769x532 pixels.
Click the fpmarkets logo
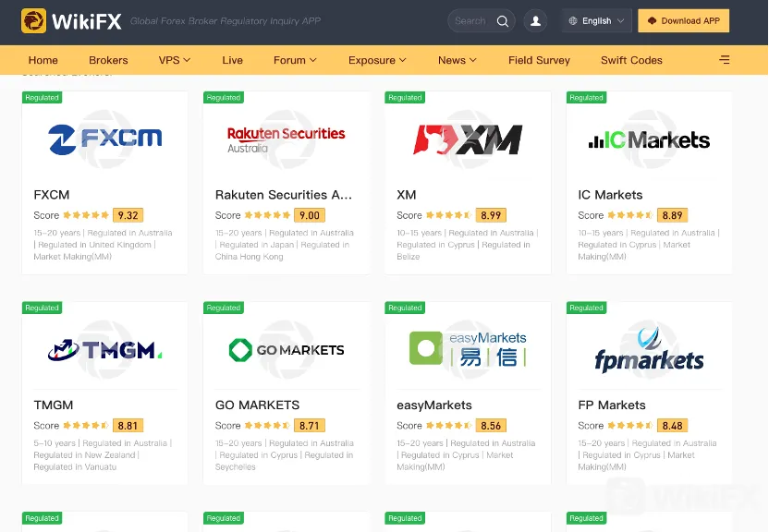tap(650, 350)
